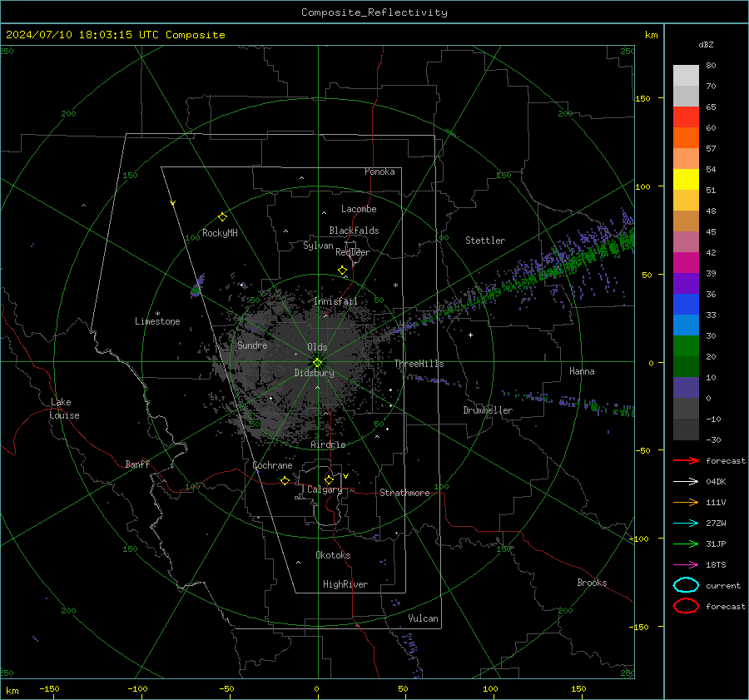The height and width of the screenshot is (700, 749).
Task: Click the dBZ legend heading
Action: [706, 44]
